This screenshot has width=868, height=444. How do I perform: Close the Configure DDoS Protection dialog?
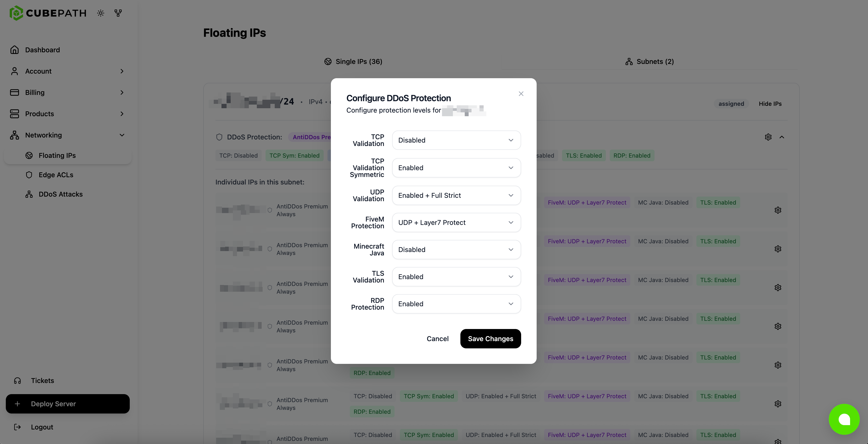coord(521,94)
